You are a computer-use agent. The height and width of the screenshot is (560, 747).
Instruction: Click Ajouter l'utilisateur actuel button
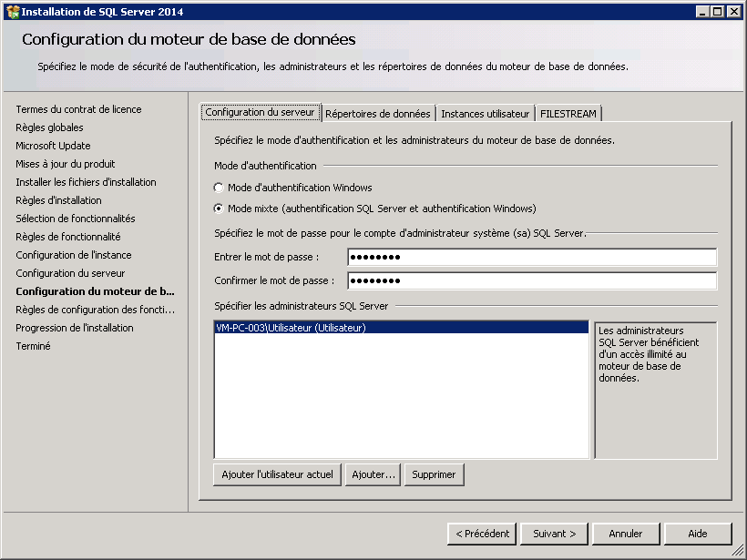(278, 474)
